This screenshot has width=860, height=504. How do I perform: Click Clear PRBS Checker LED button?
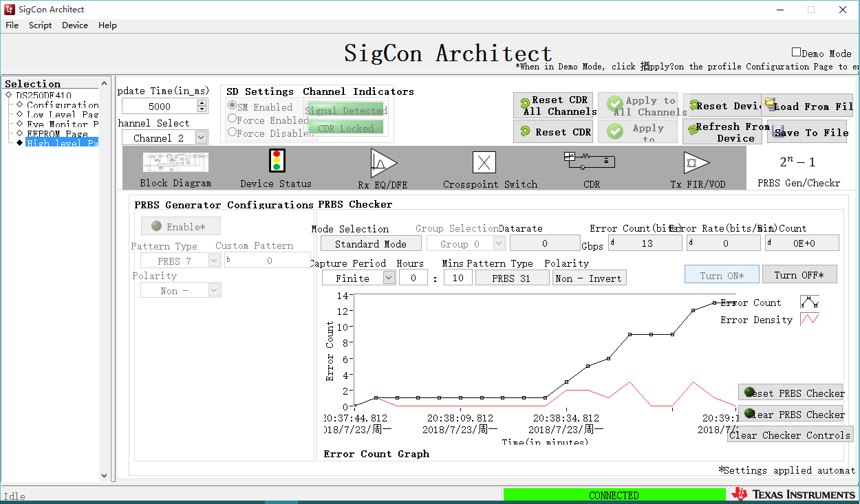[791, 413]
